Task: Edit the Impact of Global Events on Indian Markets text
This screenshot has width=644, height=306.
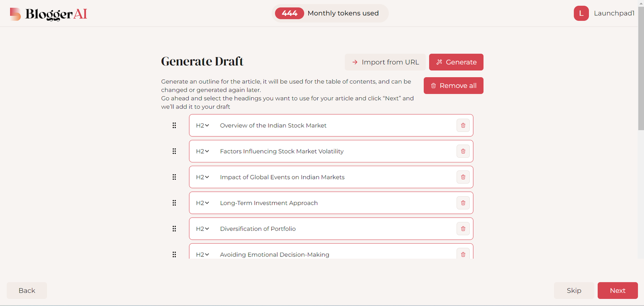Action: click(x=282, y=177)
